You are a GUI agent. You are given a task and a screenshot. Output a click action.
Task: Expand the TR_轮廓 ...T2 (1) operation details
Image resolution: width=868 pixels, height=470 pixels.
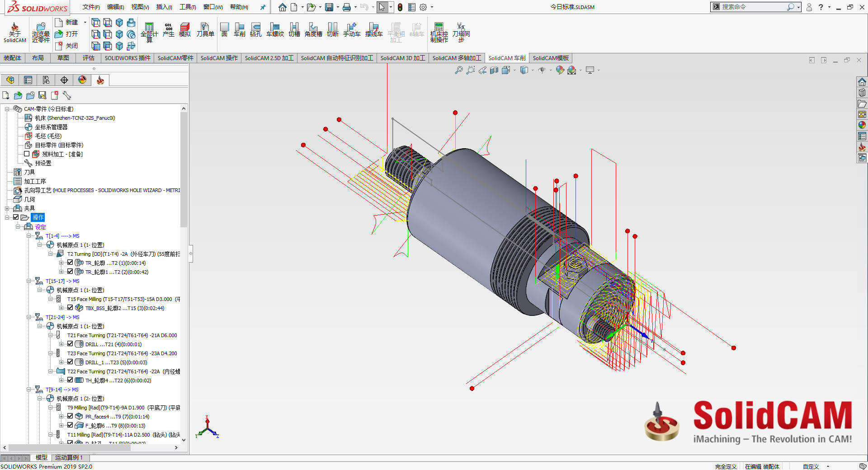[x=61, y=263]
